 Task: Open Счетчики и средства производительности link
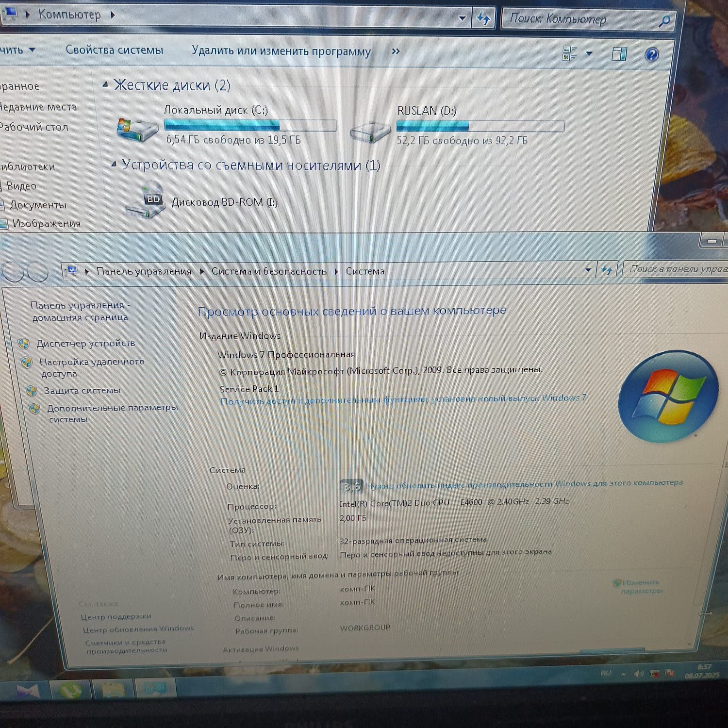tap(126, 646)
